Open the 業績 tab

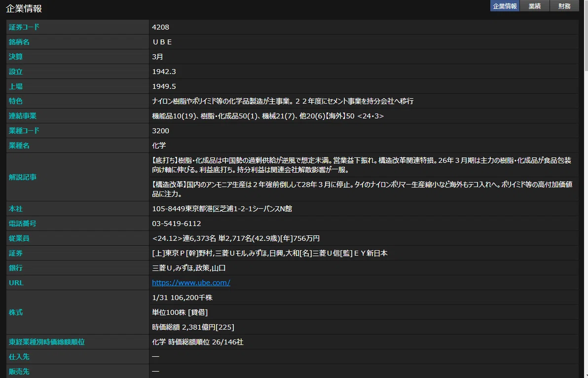(534, 6)
